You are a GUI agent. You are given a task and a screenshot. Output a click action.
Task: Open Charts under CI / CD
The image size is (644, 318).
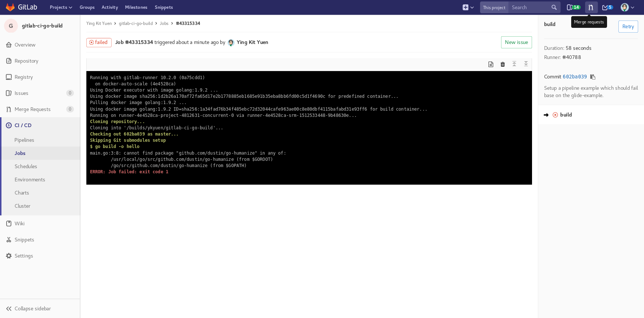tap(41, 193)
